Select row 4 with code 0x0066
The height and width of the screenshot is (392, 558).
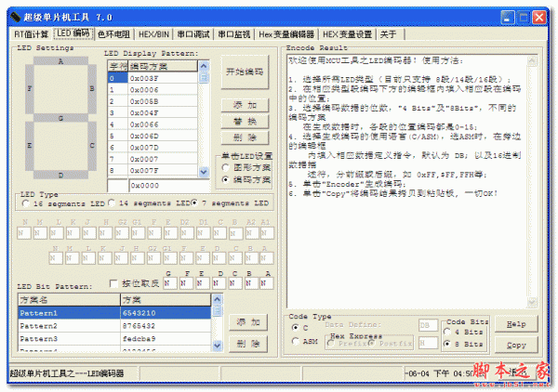(153, 124)
